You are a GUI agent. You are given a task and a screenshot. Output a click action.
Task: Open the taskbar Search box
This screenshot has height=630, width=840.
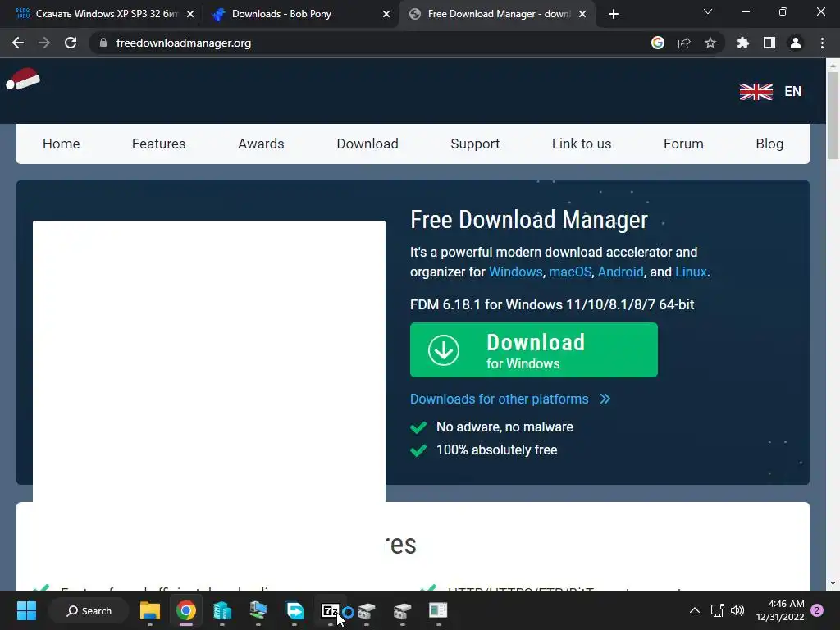tap(89, 610)
